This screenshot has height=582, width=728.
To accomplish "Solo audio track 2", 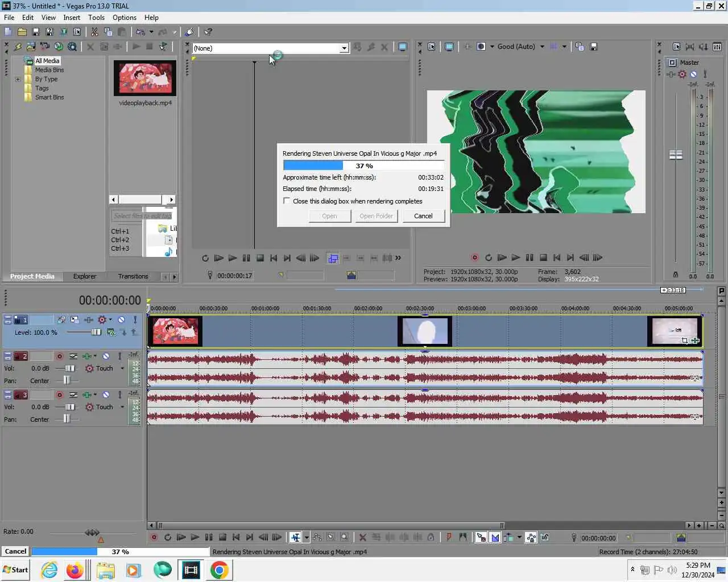I will [x=119, y=356].
